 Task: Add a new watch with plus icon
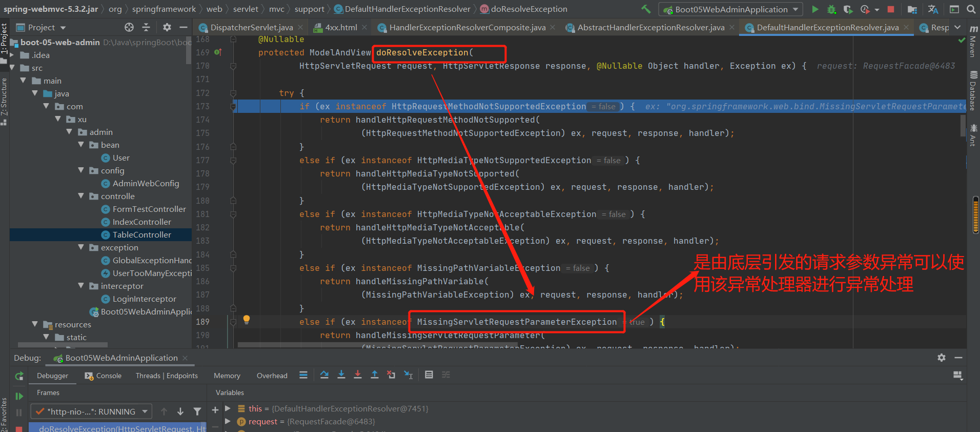[x=215, y=409]
